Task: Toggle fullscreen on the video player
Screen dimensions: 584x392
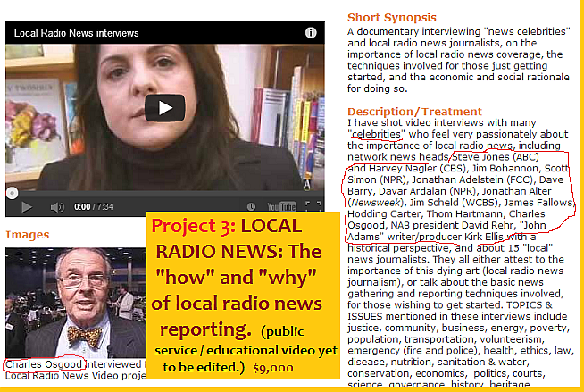Action: [313, 206]
